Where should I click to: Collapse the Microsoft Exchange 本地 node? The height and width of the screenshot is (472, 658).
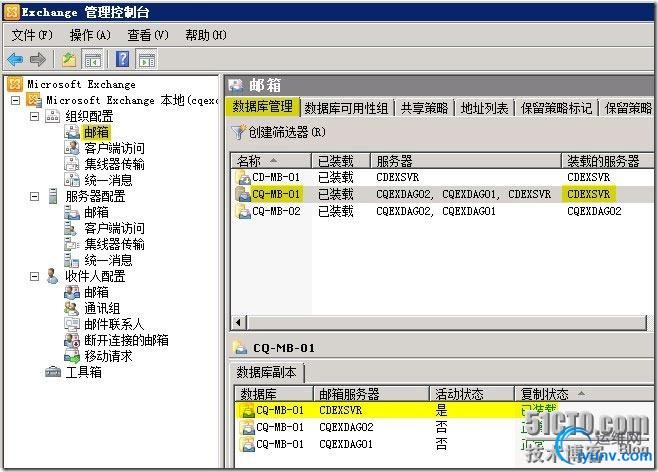(16, 100)
